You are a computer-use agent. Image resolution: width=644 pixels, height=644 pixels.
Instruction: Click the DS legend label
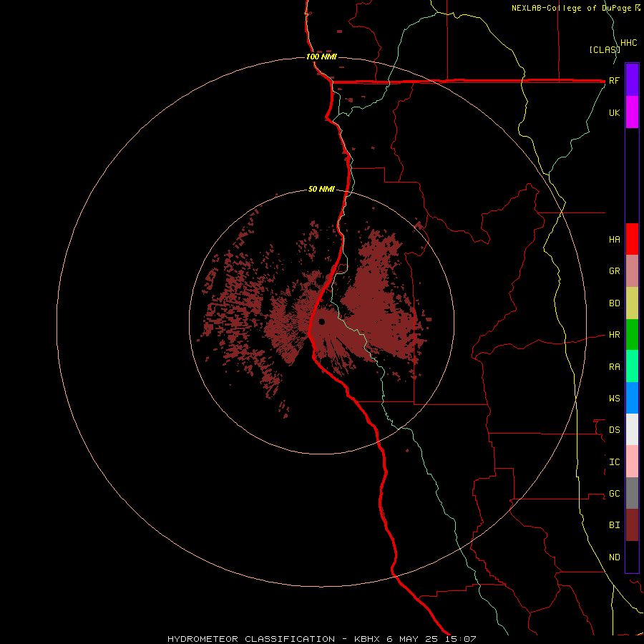[615, 430]
